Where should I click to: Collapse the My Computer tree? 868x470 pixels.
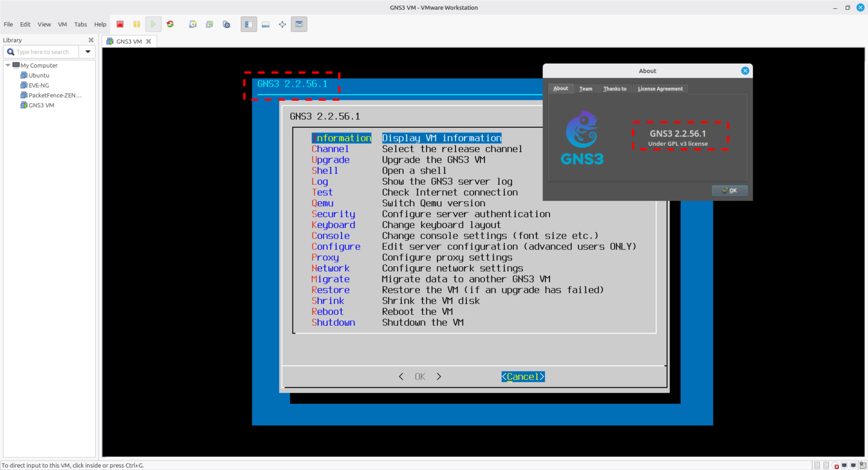pos(8,65)
